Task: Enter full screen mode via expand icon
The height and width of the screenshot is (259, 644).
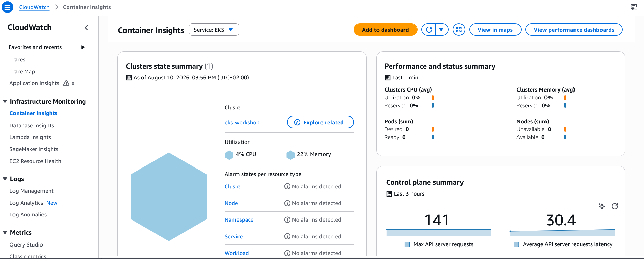Action: click(459, 30)
